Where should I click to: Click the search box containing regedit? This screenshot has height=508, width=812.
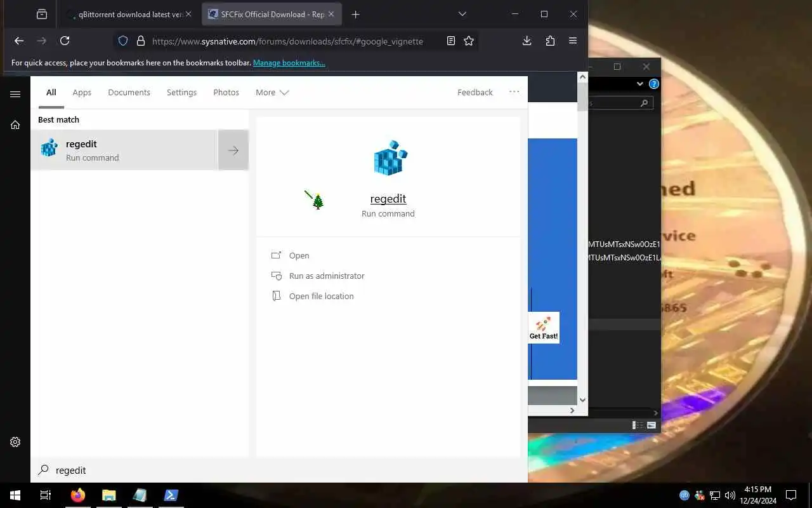(x=279, y=470)
